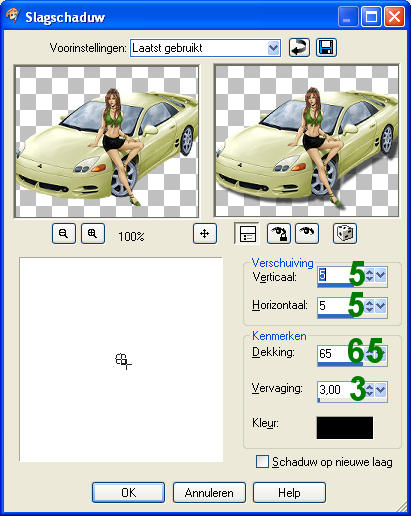Click the Annuleren button
This screenshot has height=516, width=411.
pos(209,492)
